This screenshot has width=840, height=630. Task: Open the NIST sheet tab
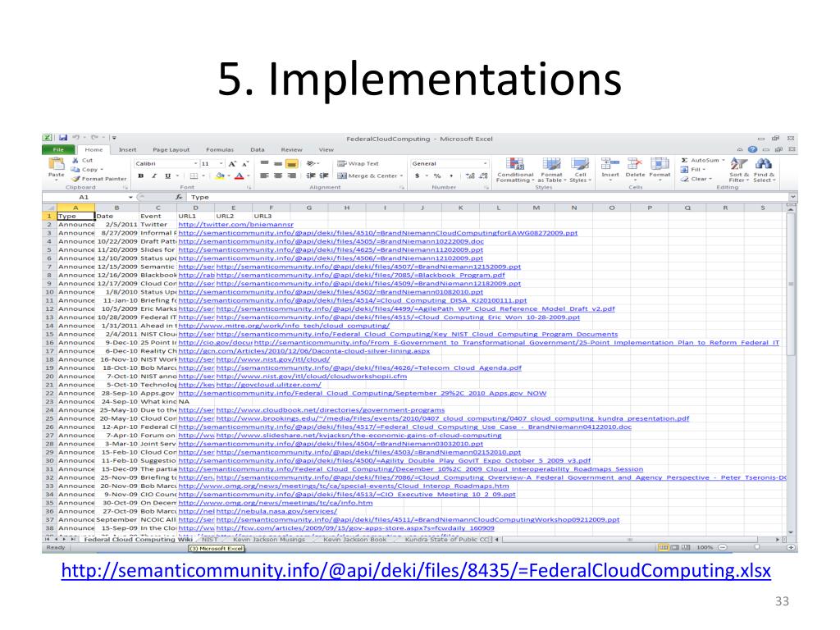coord(210,540)
